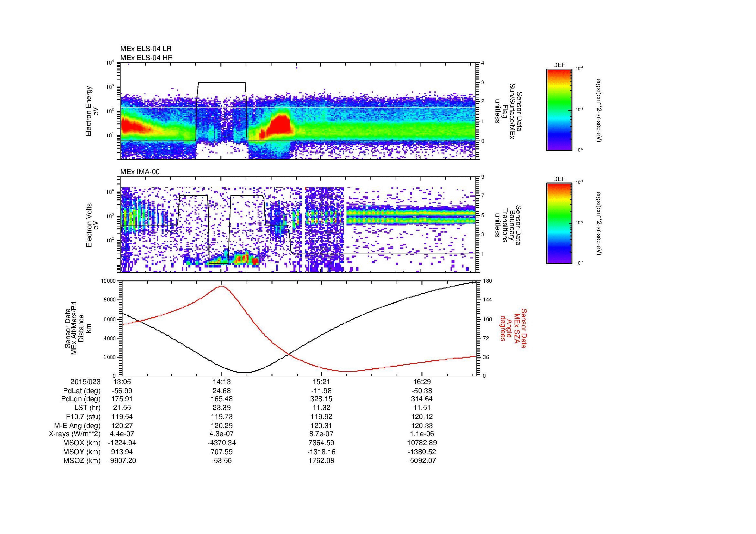Image resolution: width=756 pixels, height=534 pixels.
Task: Click the F10.7 value '120.12'
Action: 422,417
